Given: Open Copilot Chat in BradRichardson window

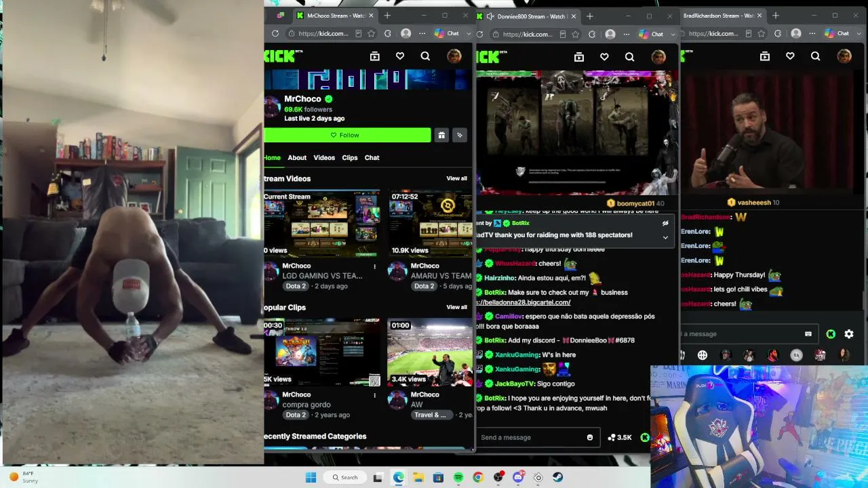Looking at the screenshot, I should (x=837, y=33).
